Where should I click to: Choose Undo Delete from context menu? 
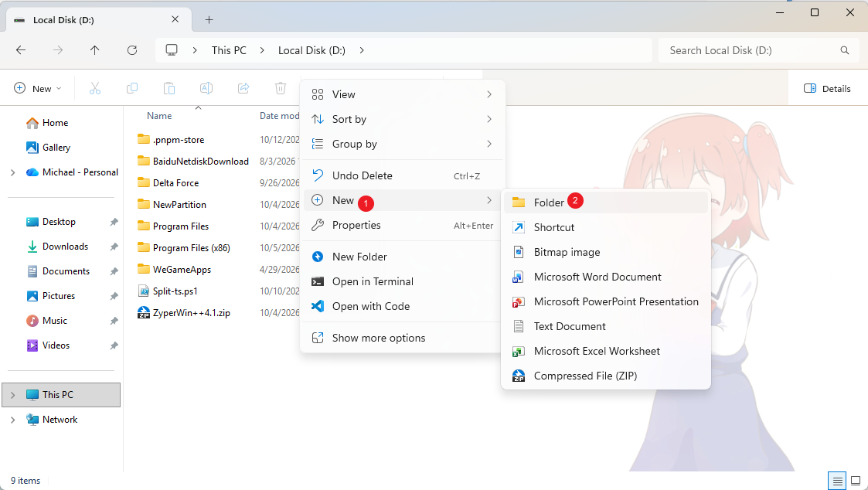(403, 175)
